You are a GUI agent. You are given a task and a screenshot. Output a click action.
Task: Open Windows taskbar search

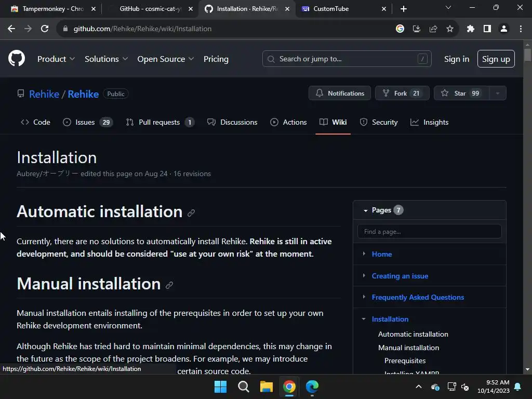(244, 387)
